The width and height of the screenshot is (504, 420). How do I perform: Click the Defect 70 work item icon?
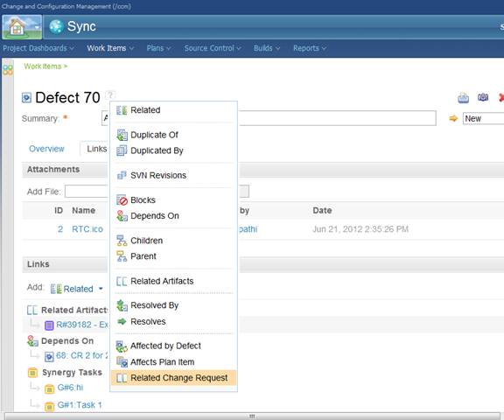26,97
